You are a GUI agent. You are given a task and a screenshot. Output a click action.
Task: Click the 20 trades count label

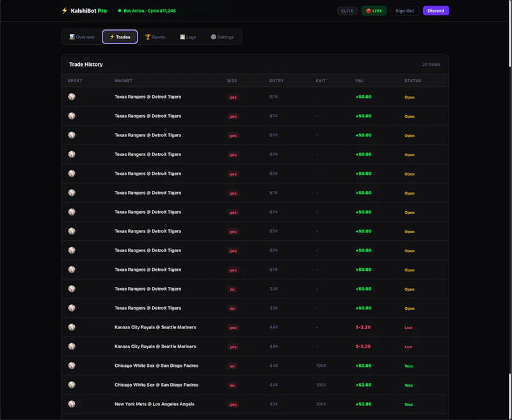(x=431, y=64)
